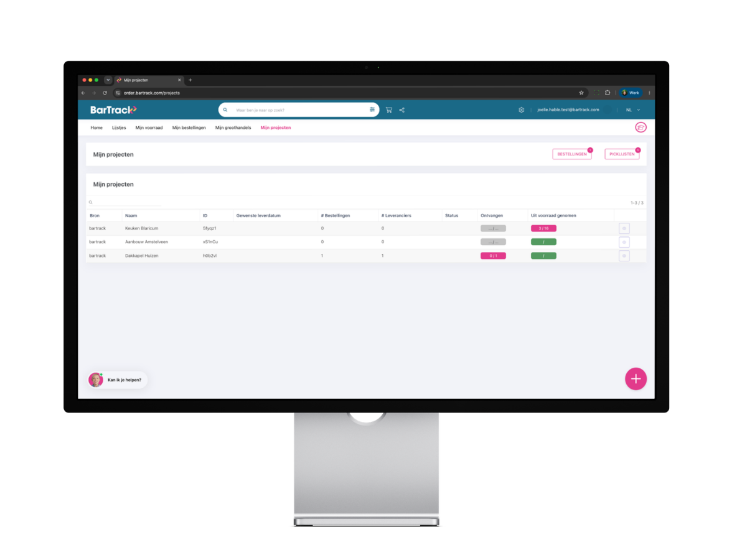
Task: Open the shopping cart
Action: coord(389,110)
